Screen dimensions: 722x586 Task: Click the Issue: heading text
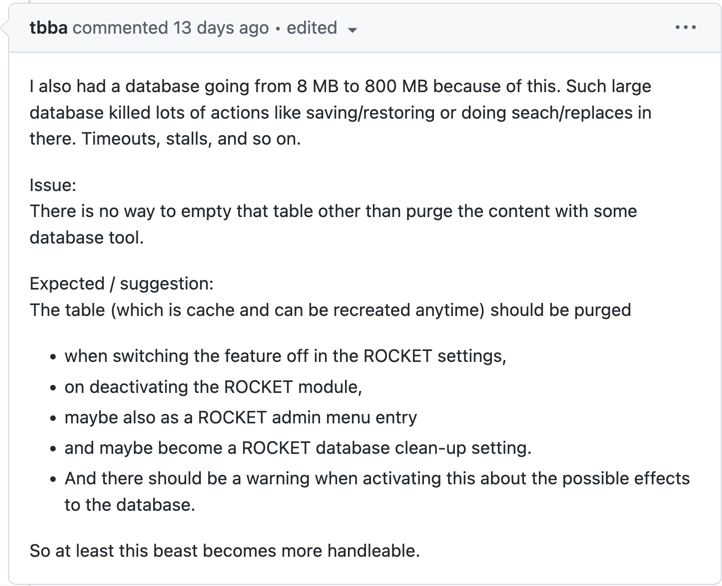coord(53,186)
